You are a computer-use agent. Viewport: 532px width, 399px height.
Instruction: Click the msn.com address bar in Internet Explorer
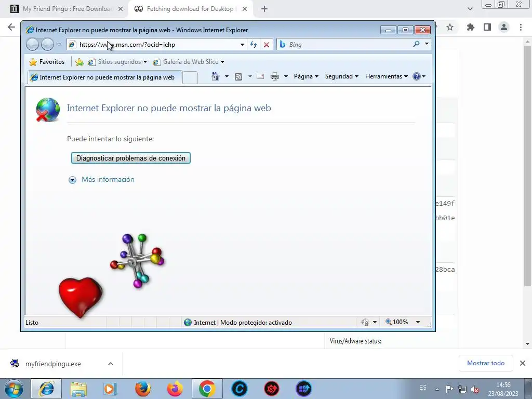coord(156,45)
